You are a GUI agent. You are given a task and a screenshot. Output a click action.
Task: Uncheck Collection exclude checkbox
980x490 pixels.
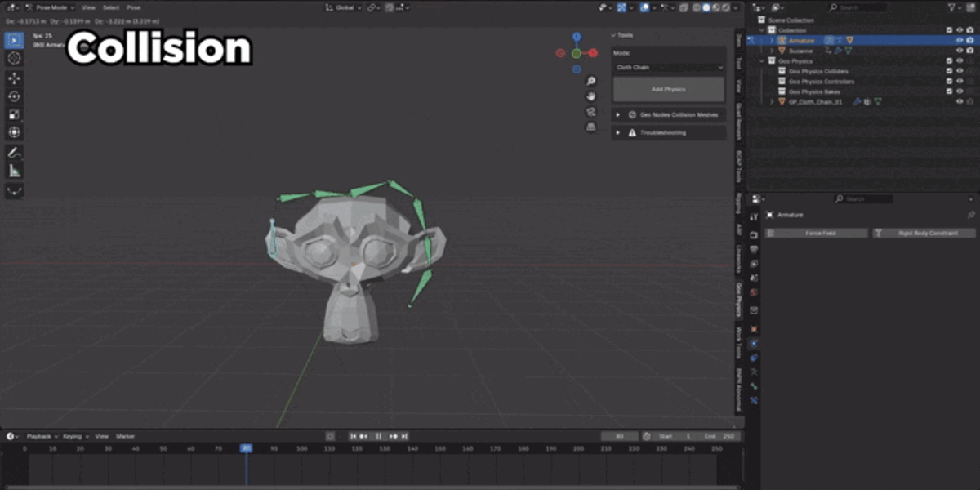[x=949, y=30]
